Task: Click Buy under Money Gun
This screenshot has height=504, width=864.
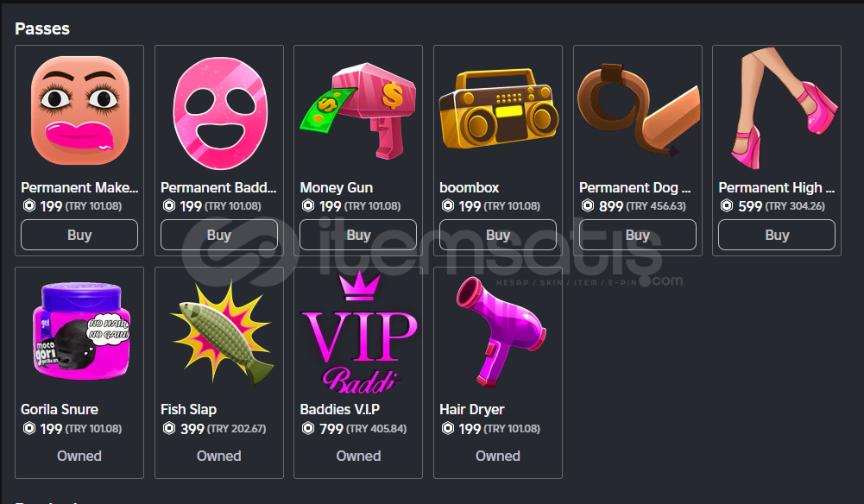Action: 358,235
